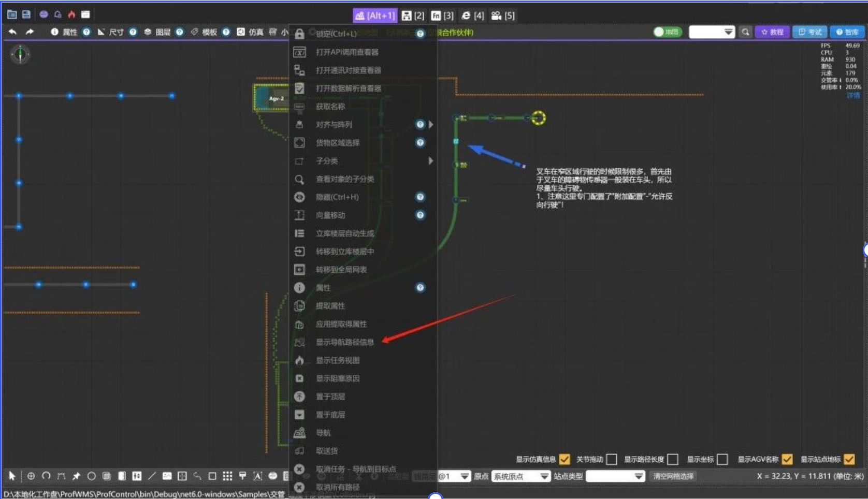
Task: Click the 考试 button
Action: pos(810,32)
